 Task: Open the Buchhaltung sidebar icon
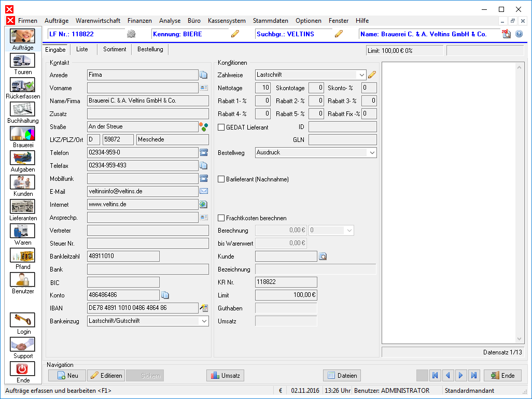pos(22,109)
